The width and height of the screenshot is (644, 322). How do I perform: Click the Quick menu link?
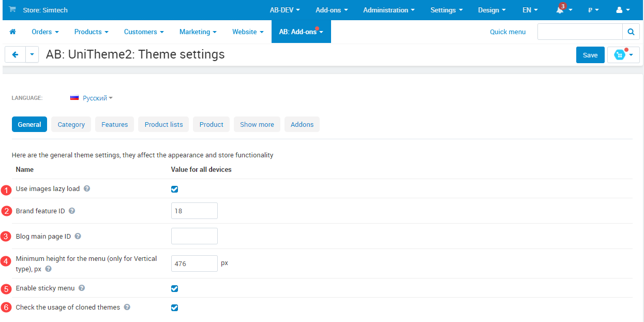click(x=507, y=32)
